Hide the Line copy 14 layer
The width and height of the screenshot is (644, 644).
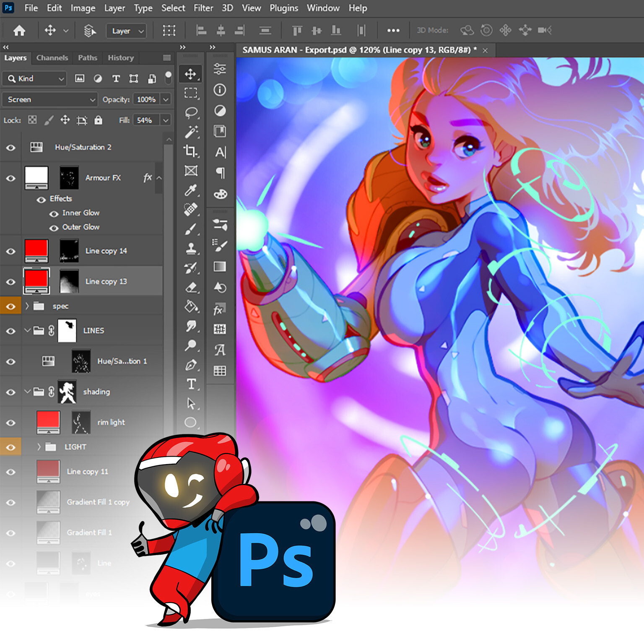pos(11,251)
